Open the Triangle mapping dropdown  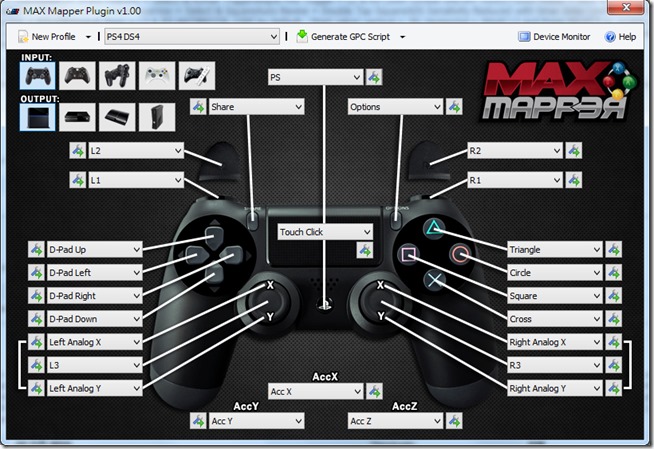[555, 249]
